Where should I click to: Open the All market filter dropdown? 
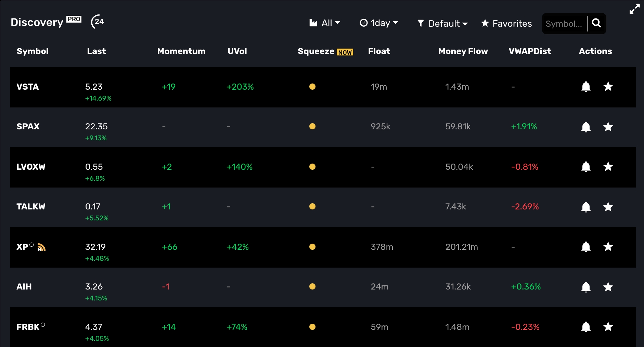click(324, 23)
